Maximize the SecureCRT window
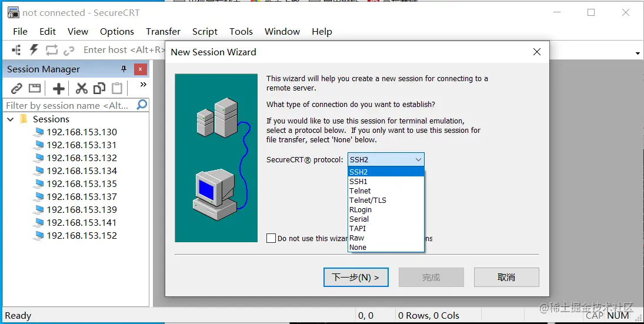Image resolution: width=644 pixels, height=324 pixels. pyautogui.click(x=591, y=12)
